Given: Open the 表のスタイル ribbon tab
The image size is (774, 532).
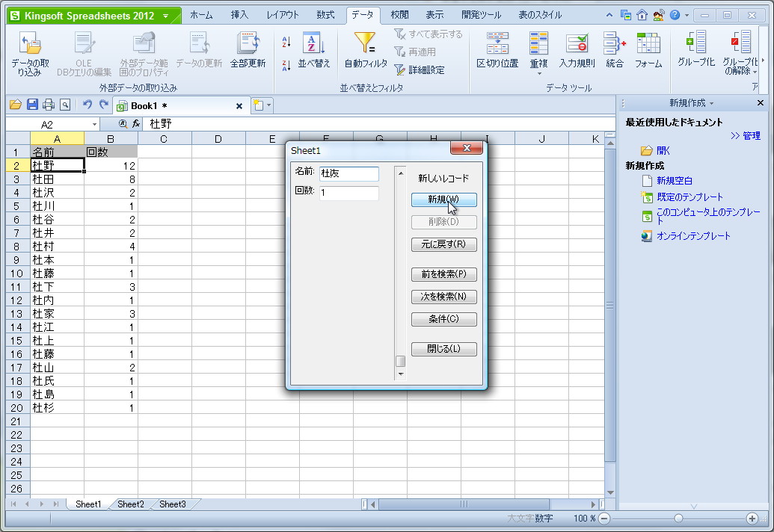Looking at the screenshot, I should pos(540,15).
